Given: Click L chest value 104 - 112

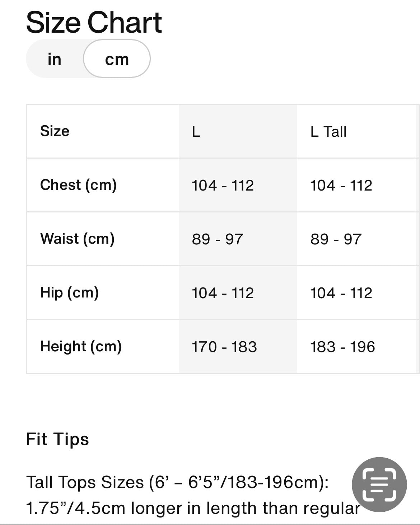Looking at the screenshot, I should tap(223, 186).
